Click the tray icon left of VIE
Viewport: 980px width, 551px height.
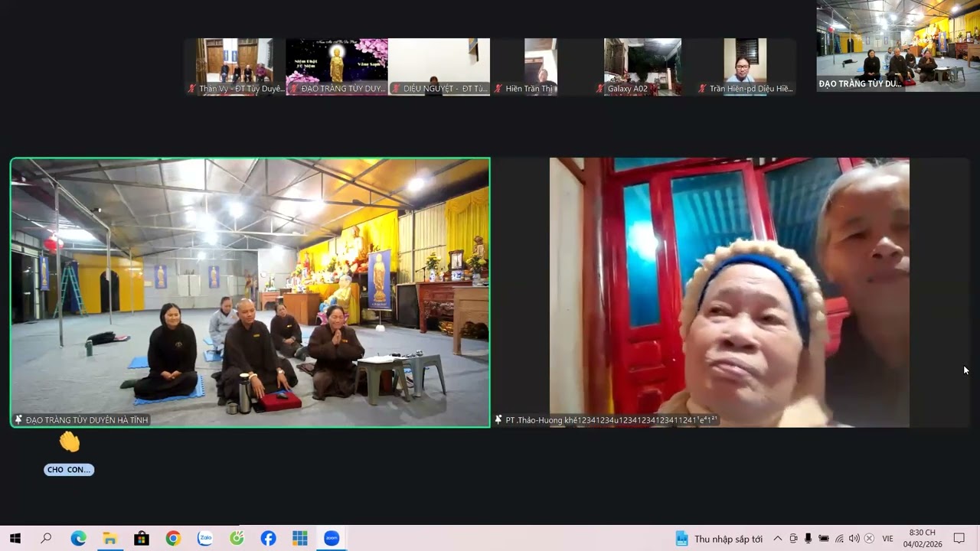(869, 539)
